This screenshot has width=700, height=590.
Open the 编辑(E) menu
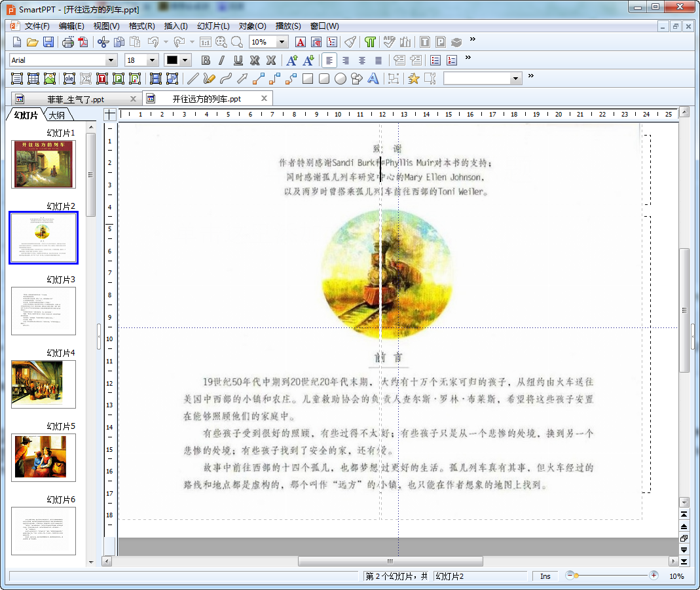(x=71, y=26)
